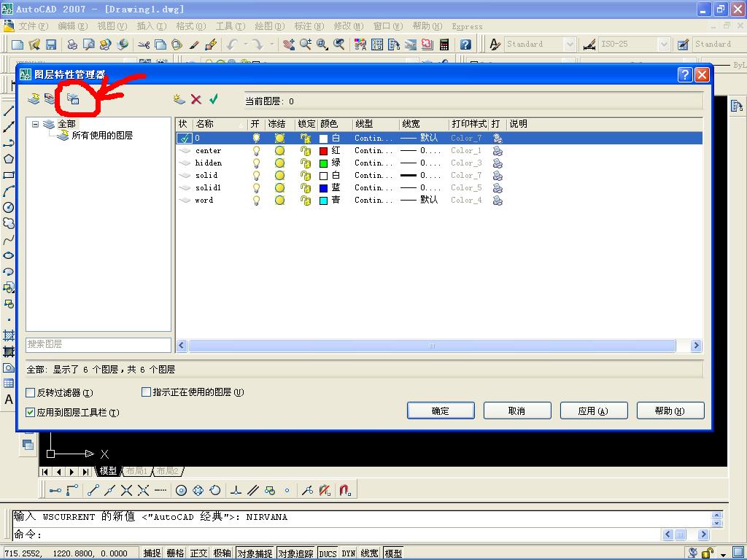
Task: Click the New Layer icon
Action: pyautogui.click(x=179, y=99)
